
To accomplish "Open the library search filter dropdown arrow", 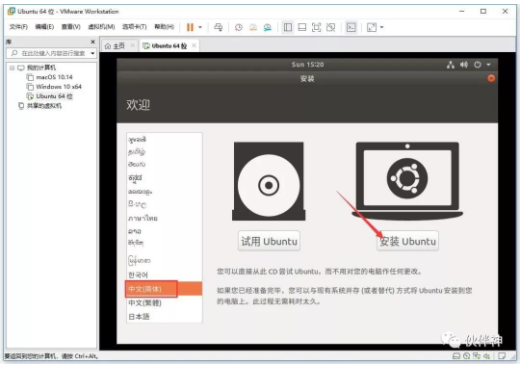I will coord(93,53).
